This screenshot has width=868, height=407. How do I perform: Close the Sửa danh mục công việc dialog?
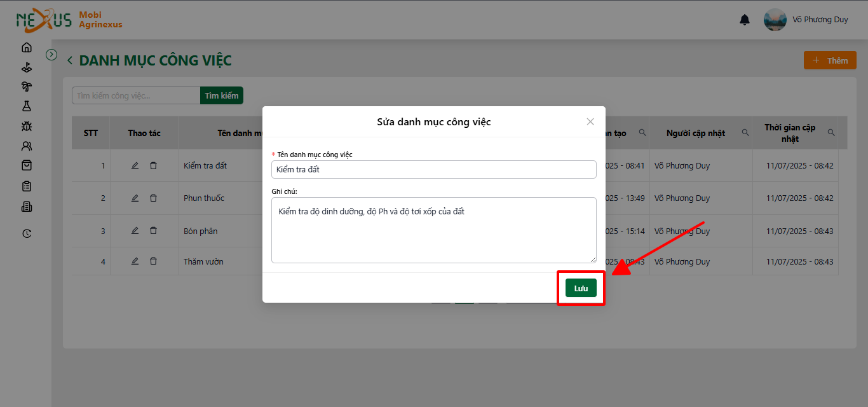coord(590,121)
